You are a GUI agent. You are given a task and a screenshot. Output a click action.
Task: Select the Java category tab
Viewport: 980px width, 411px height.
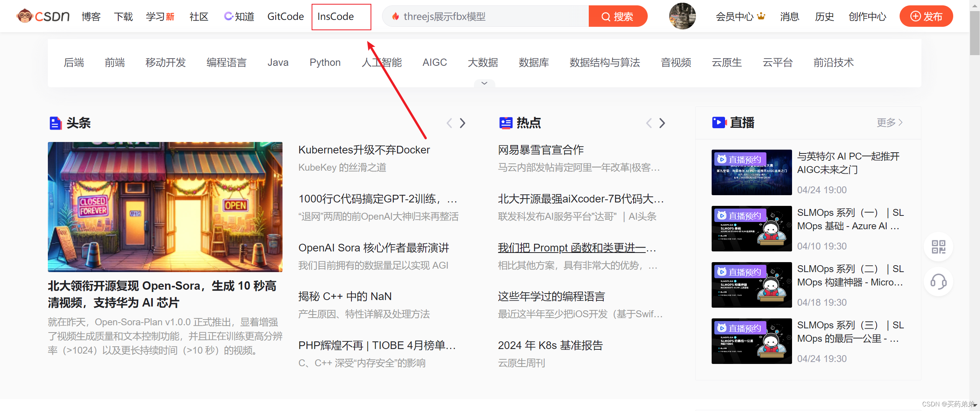click(278, 62)
